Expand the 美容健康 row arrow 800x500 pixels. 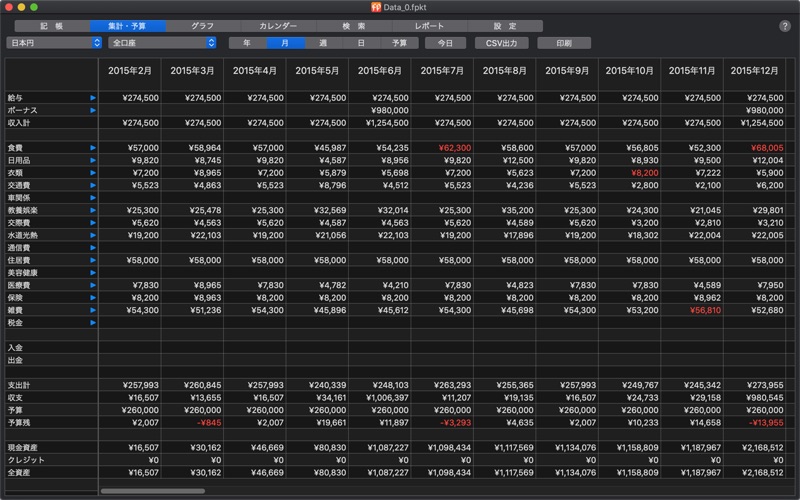point(93,273)
